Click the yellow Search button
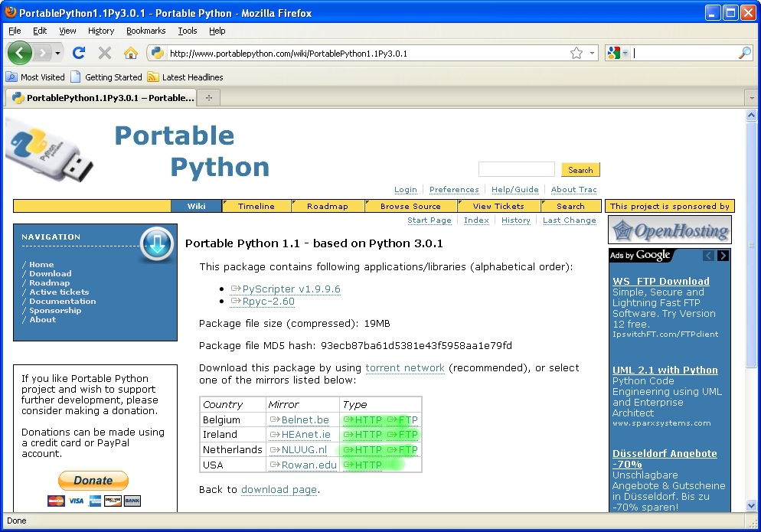This screenshot has width=761, height=532. pyautogui.click(x=580, y=170)
